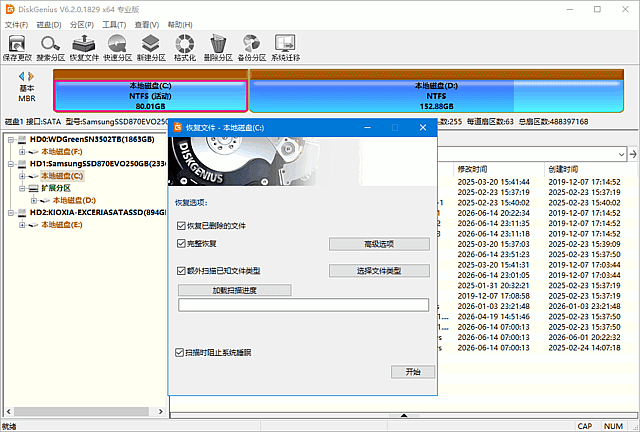Click the 扩展分区 drive icon
The width and height of the screenshot is (640, 432).
coord(33,188)
